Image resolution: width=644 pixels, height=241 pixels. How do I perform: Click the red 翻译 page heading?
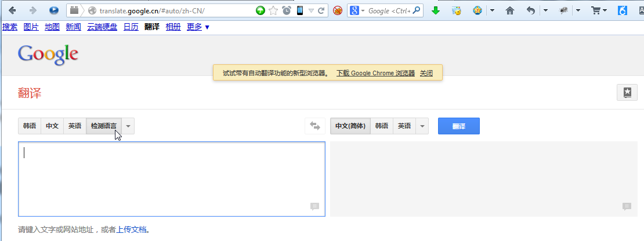coord(30,93)
